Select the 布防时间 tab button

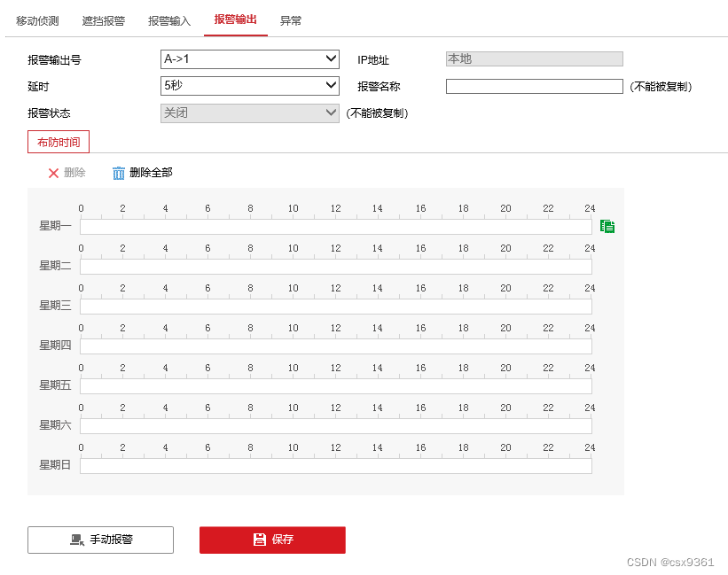click(59, 142)
